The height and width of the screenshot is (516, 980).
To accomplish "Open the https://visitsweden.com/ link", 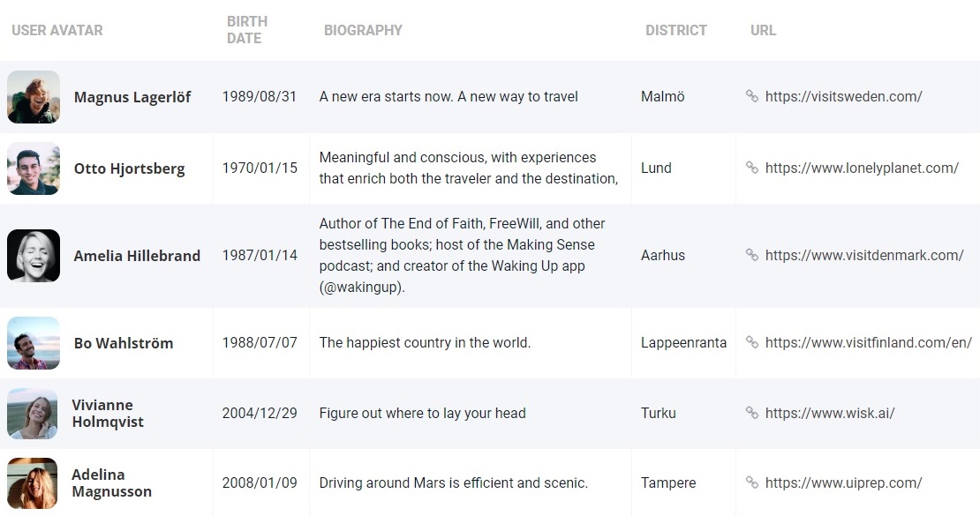I will pyautogui.click(x=844, y=96).
